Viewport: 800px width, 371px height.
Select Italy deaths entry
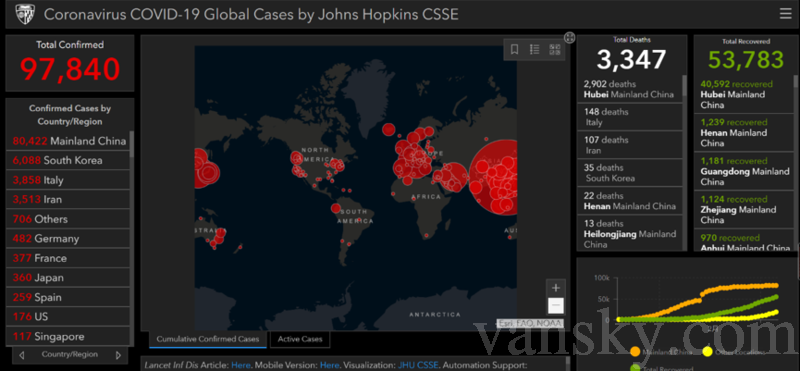(x=630, y=117)
